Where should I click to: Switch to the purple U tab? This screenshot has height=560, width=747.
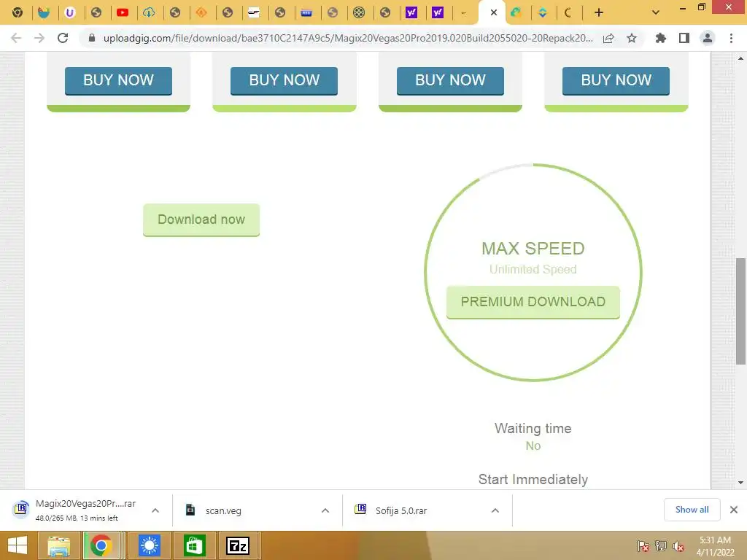[70, 12]
